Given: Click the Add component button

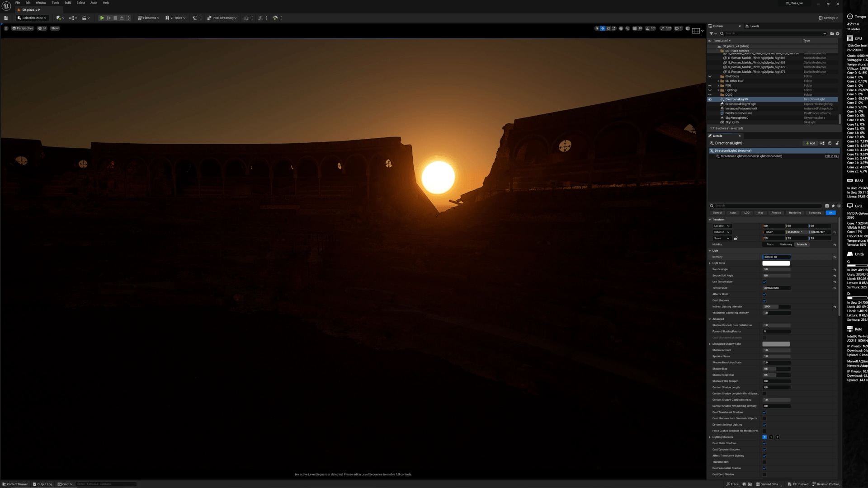Looking at the screenshot, I should (810, 143).
